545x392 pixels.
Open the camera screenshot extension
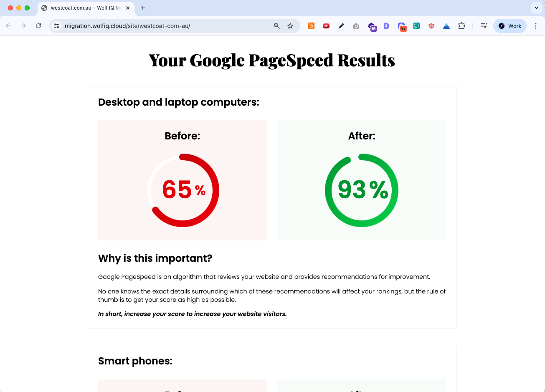(x=356, y=26)
